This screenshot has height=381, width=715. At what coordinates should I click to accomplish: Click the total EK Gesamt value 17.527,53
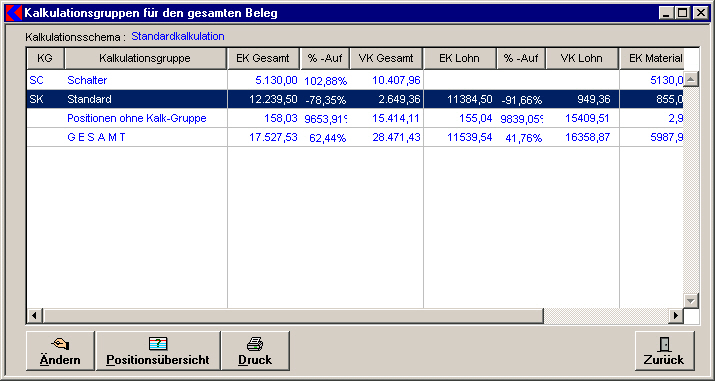(274, 137)
